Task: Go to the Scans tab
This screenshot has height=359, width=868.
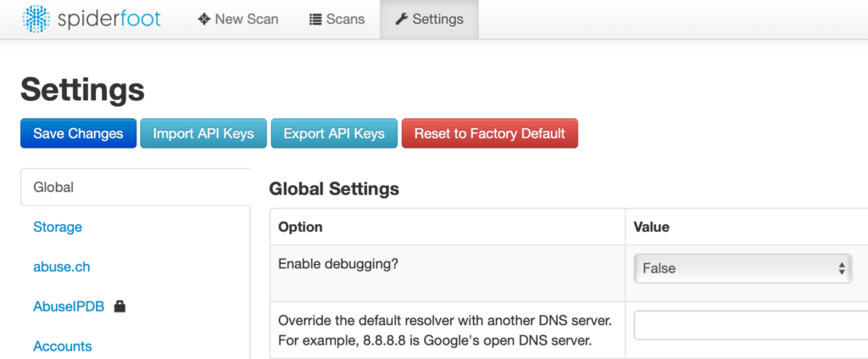Action: pos(337,19)
